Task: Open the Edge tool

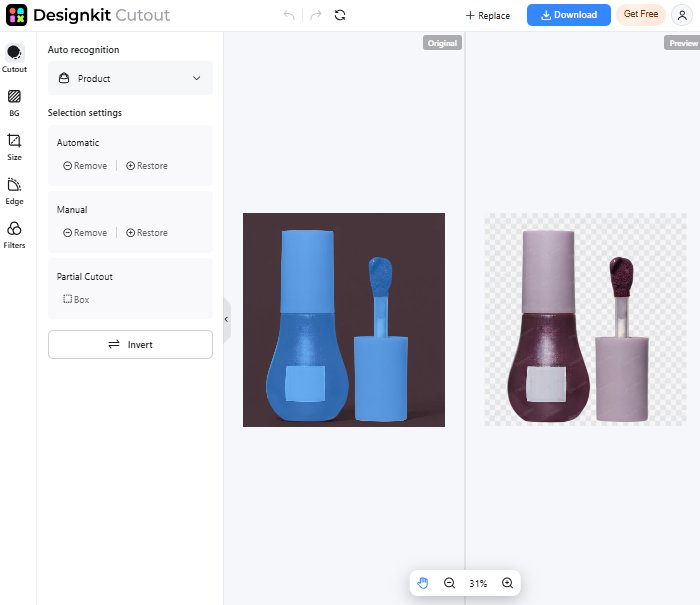Action: pyautogui.click(x=14, y=191)
